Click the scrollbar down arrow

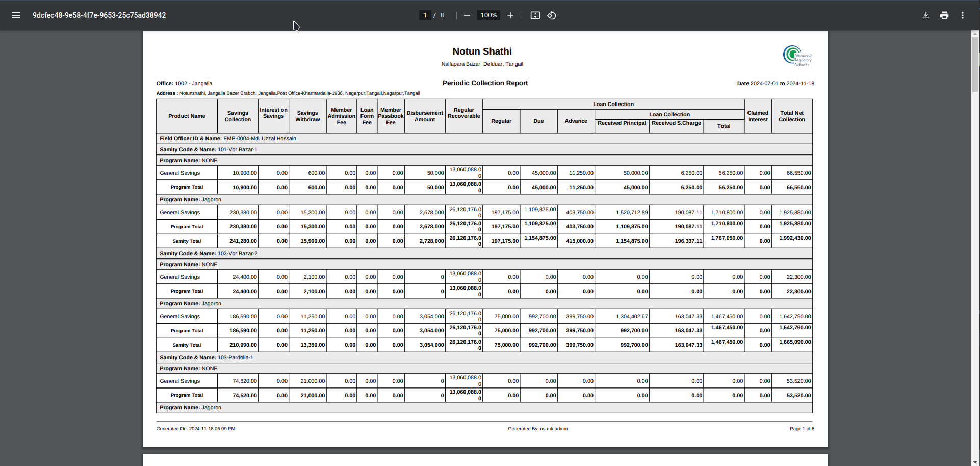click(975, 462)
